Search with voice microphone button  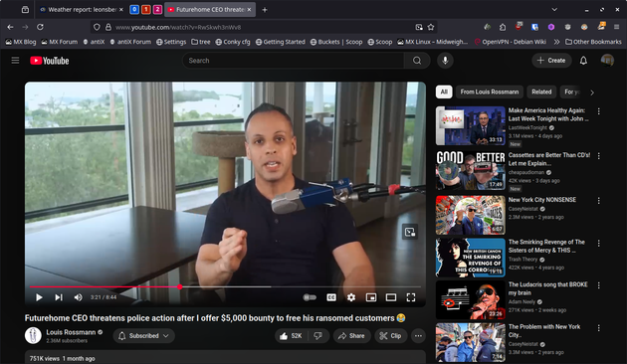445,61
